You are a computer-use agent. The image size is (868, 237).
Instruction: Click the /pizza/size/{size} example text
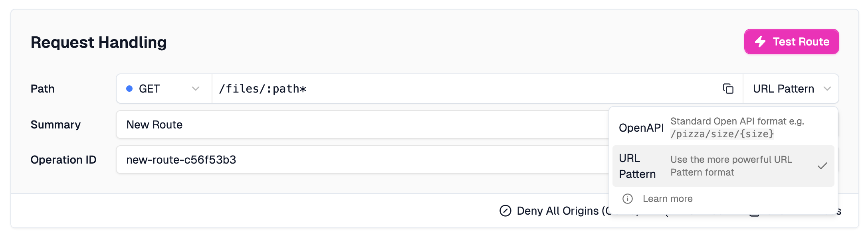722,134
